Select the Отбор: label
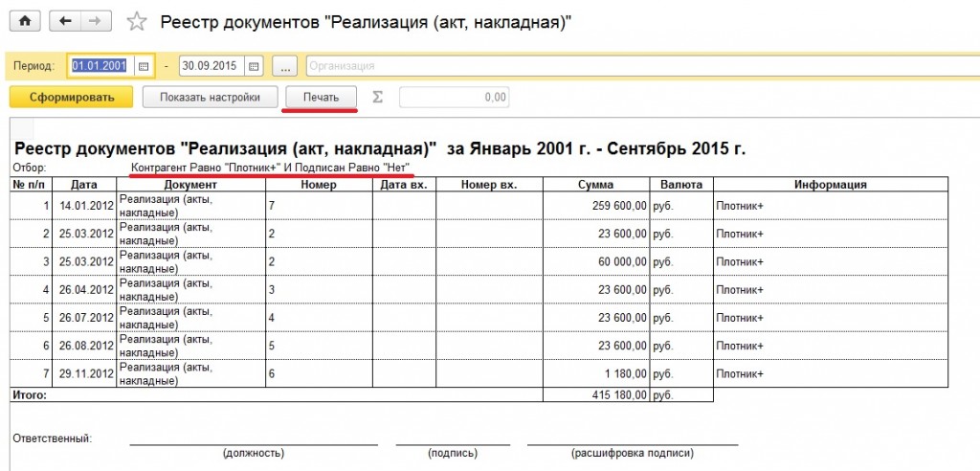980x471 pixels. coord(29,168)
